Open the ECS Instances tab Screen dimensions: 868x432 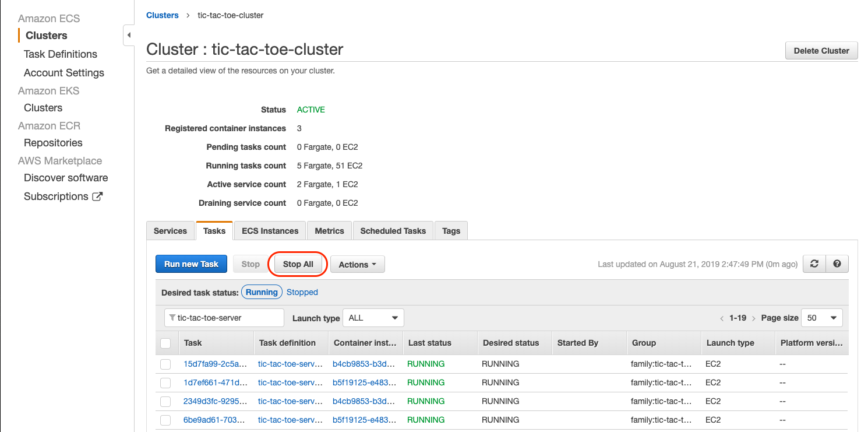[270, 231]
